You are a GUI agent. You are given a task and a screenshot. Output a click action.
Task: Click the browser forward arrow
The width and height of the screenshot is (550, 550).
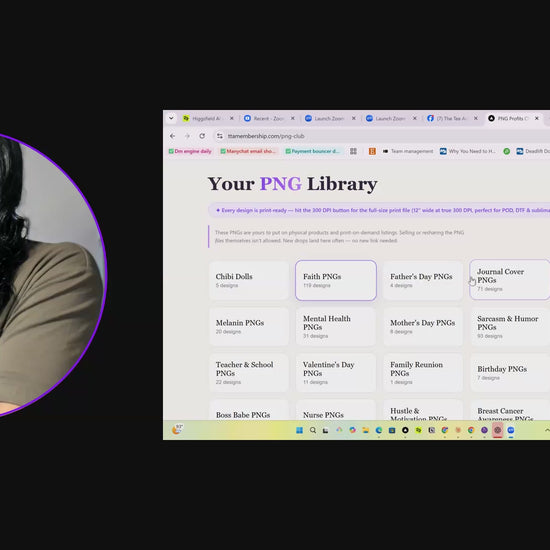coord(187,136)
